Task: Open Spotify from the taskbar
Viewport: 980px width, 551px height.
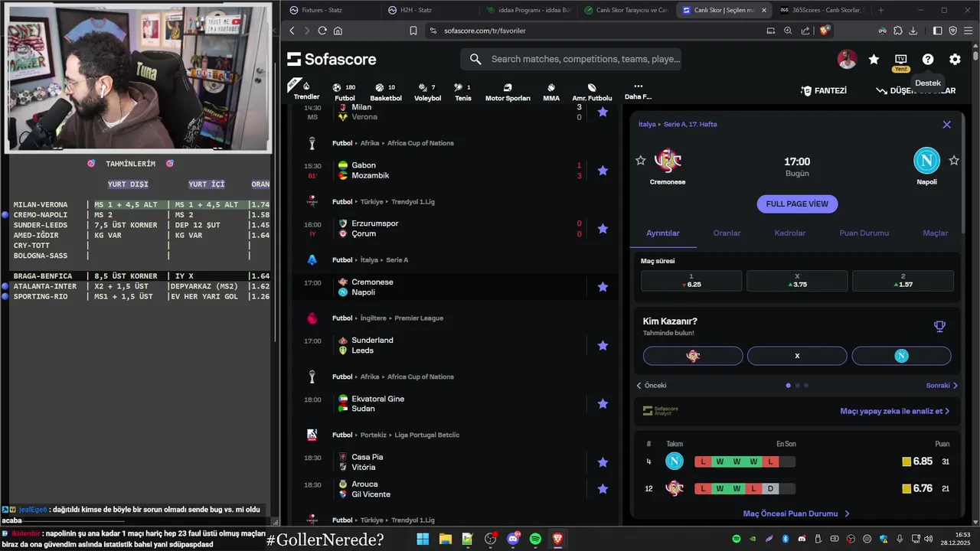Action: (535, 540)
